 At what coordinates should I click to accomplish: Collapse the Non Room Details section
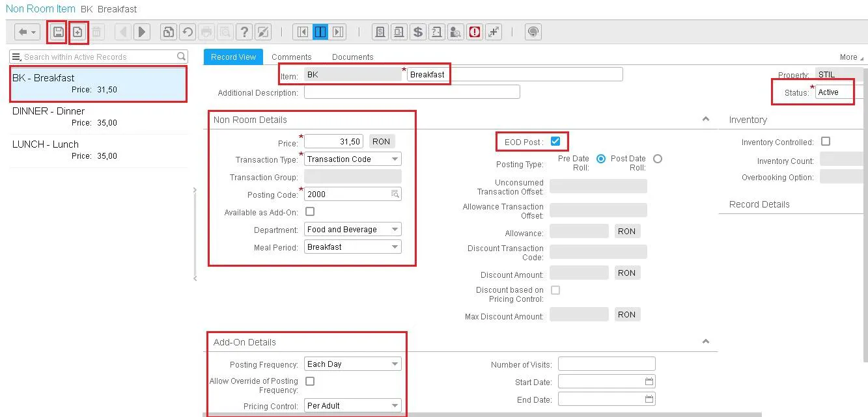point(706,119)
